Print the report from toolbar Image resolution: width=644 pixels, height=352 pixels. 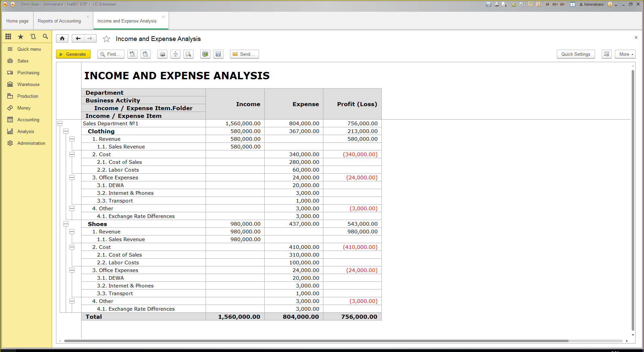click(163, 54)
